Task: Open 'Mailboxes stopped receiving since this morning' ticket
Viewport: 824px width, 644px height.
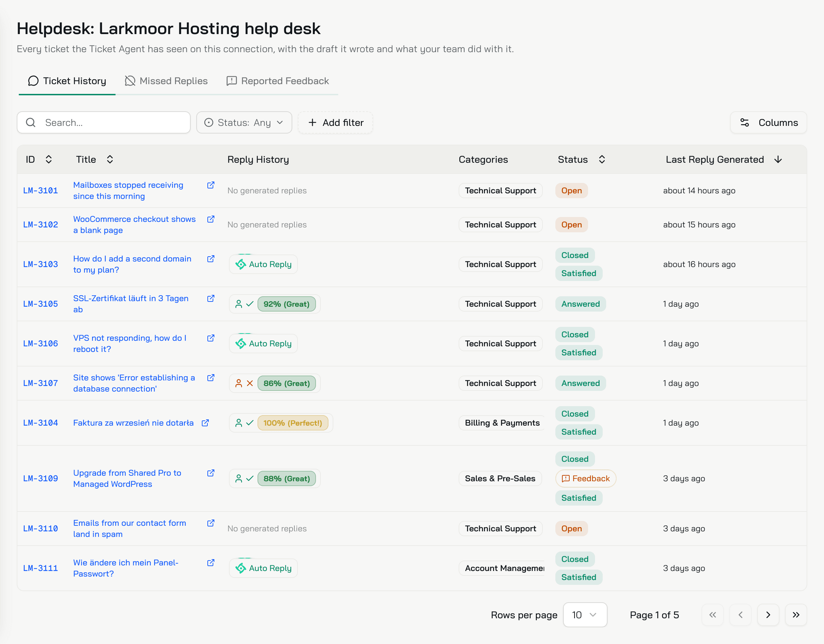Action: 128,191
